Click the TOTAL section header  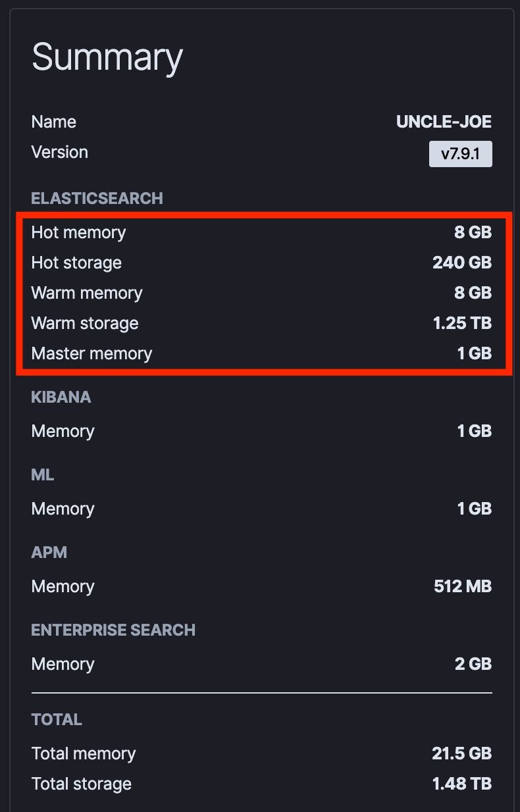pos(57,720)
